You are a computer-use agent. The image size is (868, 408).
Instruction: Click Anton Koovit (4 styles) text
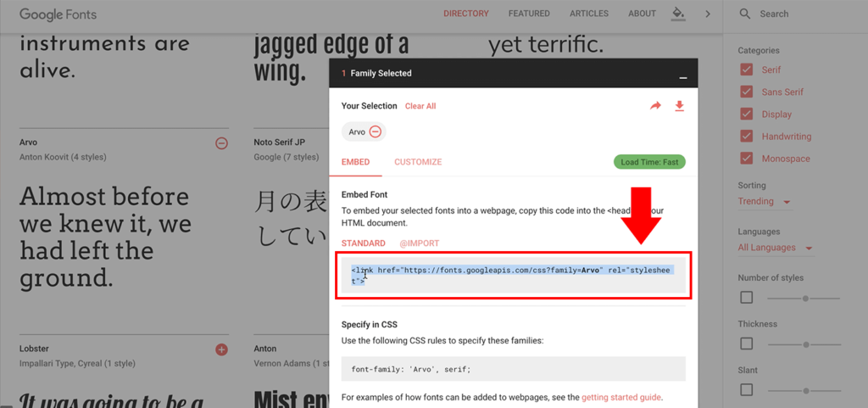tap(63, 157)
